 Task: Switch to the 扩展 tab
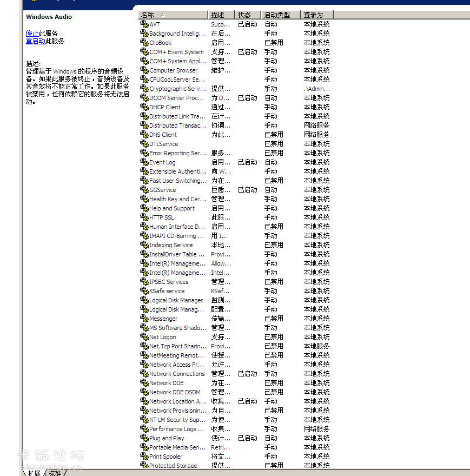34,473
